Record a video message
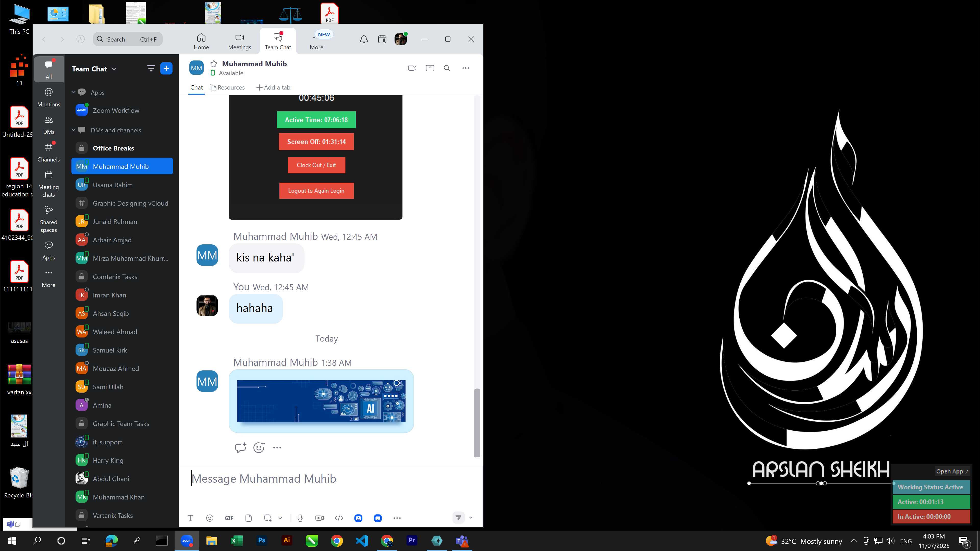The height and width of the screenshot is (551, 980). [x=320, y=518]
